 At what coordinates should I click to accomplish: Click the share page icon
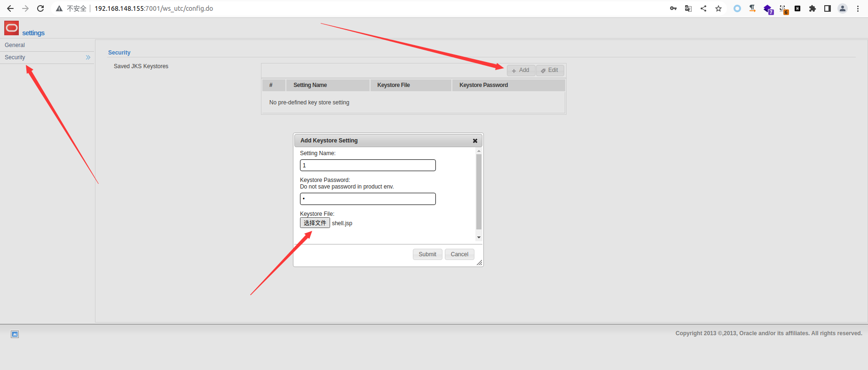703,8
